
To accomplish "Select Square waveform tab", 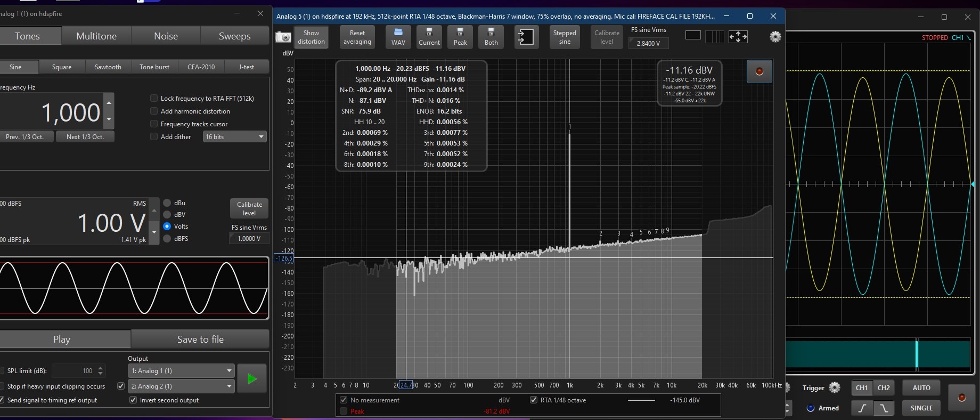I will pyautogui.click(x=62, y=67).
